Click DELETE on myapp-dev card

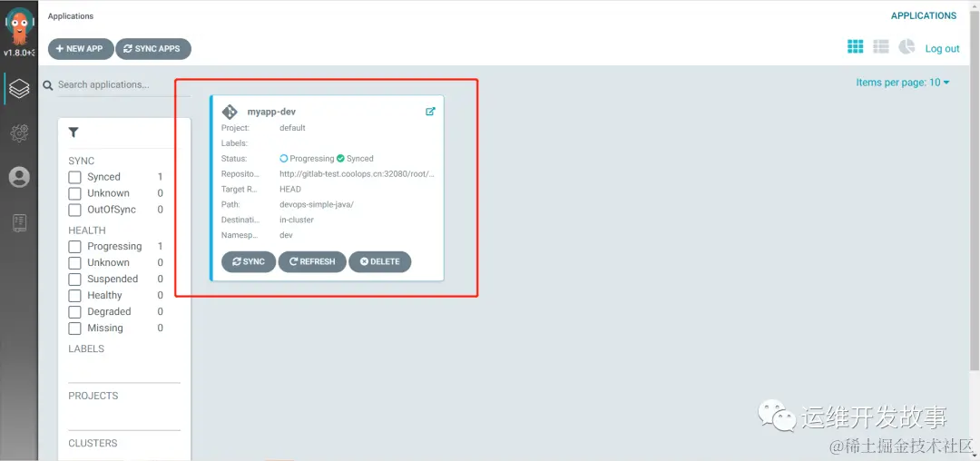pyautogui.click(x=380, y=261)
